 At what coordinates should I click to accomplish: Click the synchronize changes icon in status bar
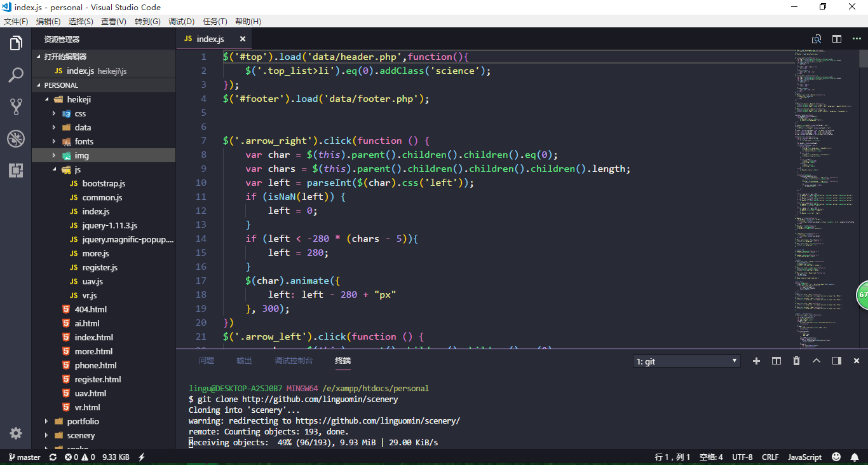53,457
